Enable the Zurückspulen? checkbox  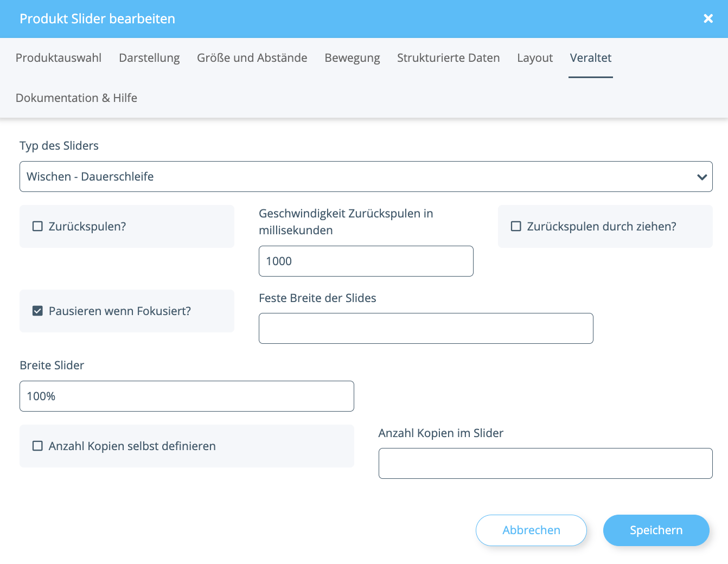(x=37, y=226)
